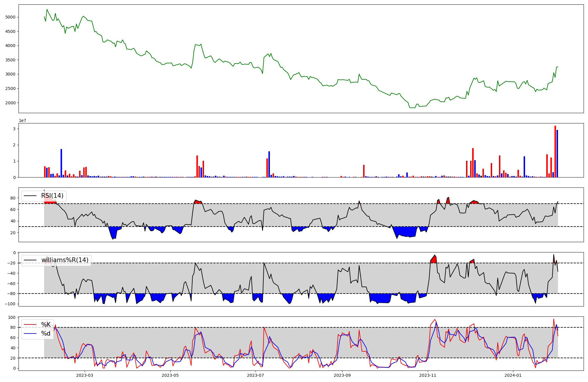Click the red %K legend line swatch
The width and height of the screenshot is (588, 382).
click(x=30, y=325)
